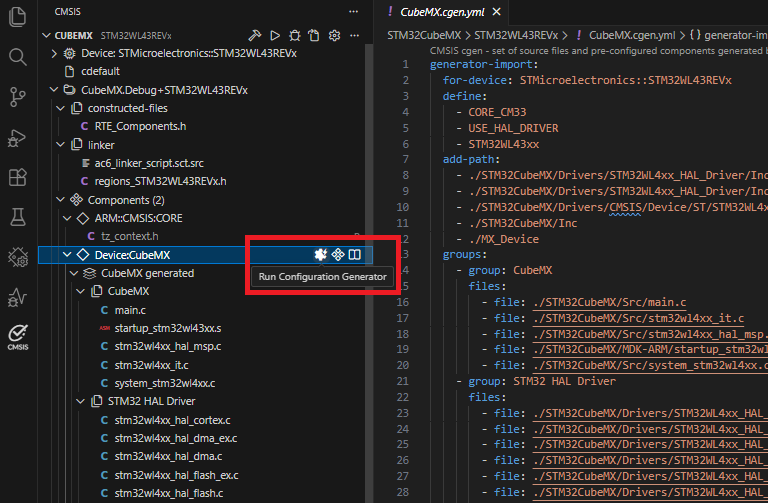Click line number 13 in the editor gutter
The width and height of the screenshot is (768, 503).
click(405, 254)
